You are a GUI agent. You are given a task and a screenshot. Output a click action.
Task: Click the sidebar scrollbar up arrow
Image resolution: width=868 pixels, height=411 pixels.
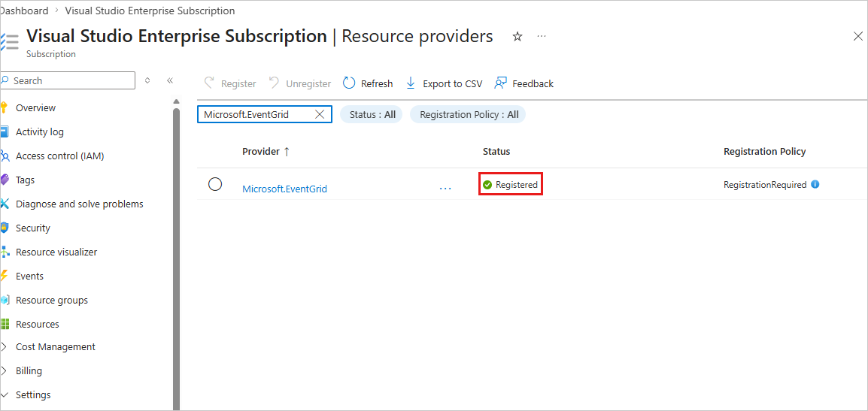click(176, 101)
